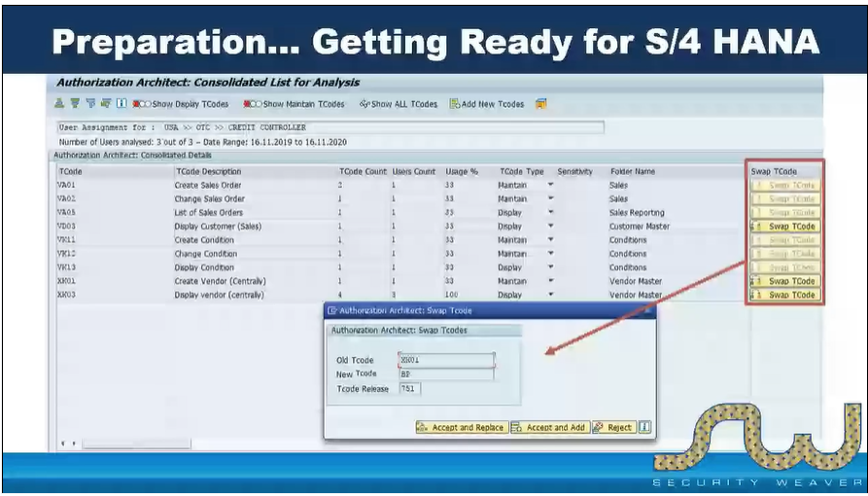Click the Tcode Release input field
The width and height of the screenshot is (868, 496).
pos(409,388)
